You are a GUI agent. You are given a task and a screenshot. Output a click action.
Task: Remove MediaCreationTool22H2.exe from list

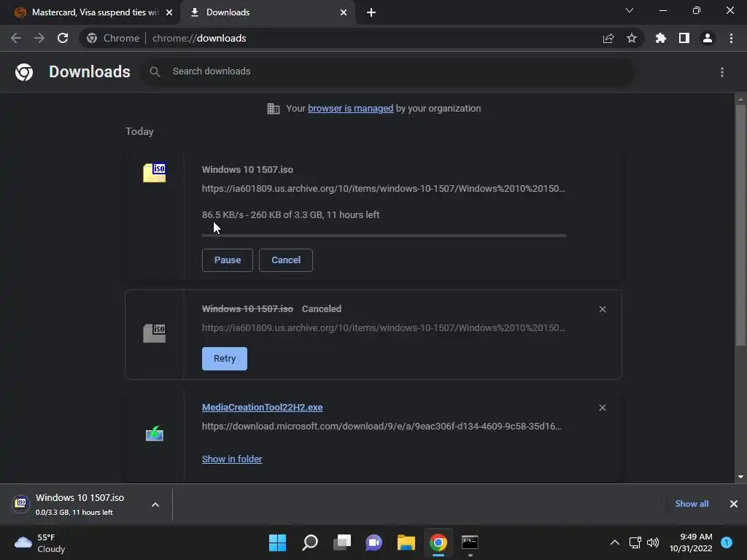point(603,408)
